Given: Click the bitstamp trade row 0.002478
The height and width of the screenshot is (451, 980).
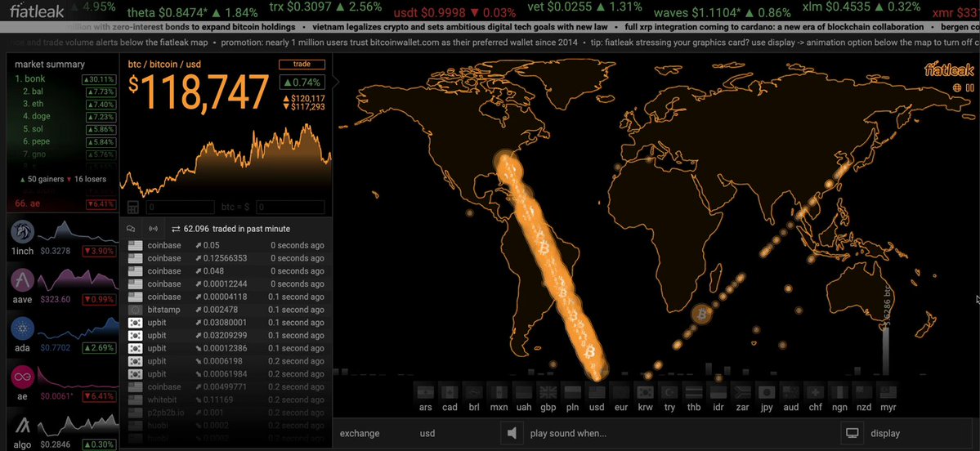Looking at the screenshot, I should (226, 310).
